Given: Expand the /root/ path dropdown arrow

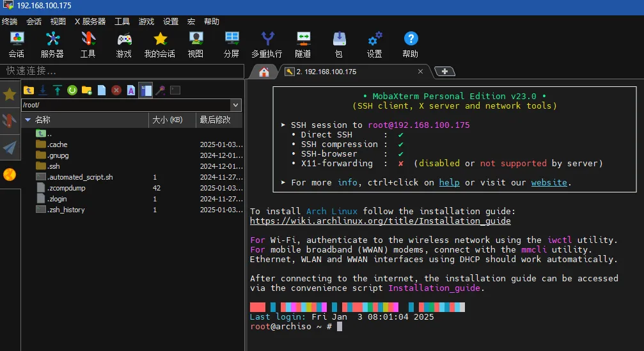Looking at the screenshot, I should click(236, 105).
